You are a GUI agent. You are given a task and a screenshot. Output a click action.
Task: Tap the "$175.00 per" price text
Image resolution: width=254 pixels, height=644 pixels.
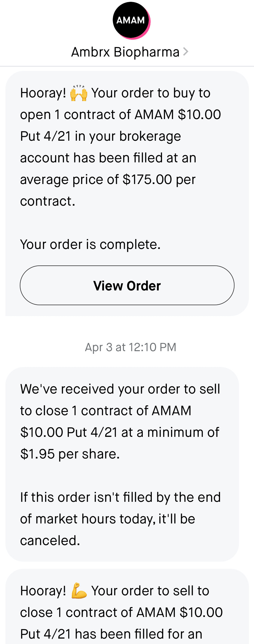[x=159, y=179]
